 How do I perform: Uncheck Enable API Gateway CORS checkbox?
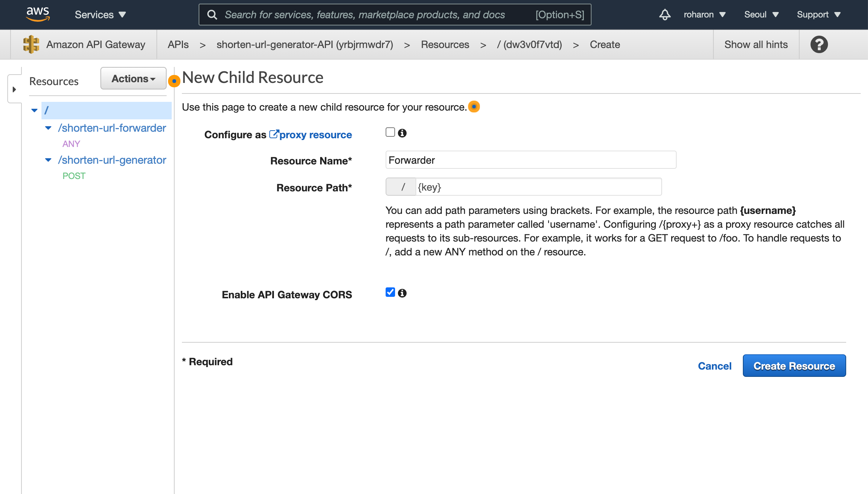[390, 292]
